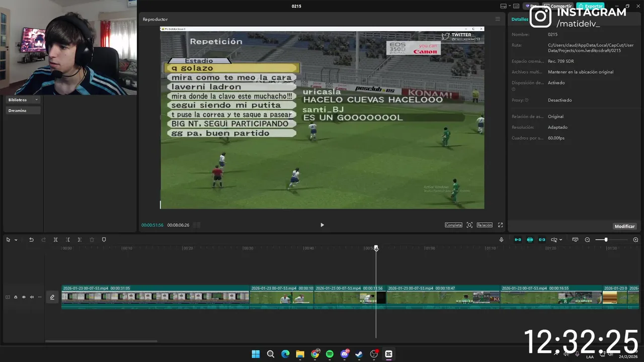The width and height of the screenshot is (644, 362).
Task: Click the 60.00fps frame rate value
Action: point(556,138)
